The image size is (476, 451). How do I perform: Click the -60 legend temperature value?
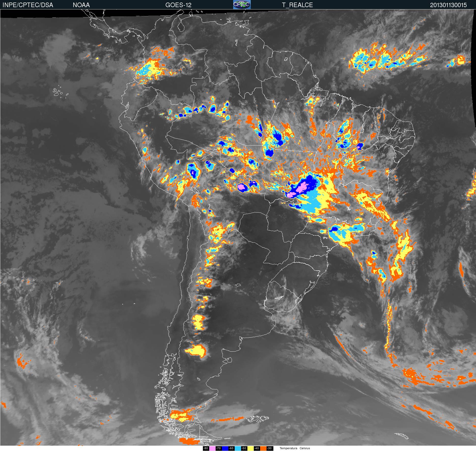click(231, 448)
